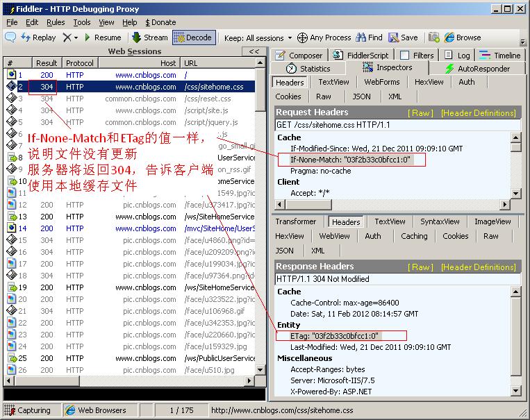Click the Comment speech bubble icon
Viewport: 530px width, 420px height.
point(10,37)
